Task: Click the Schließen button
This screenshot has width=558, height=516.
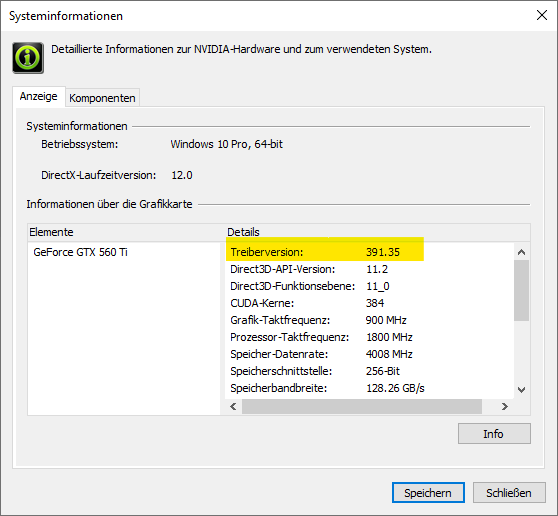Action: (x=509, y=493)
